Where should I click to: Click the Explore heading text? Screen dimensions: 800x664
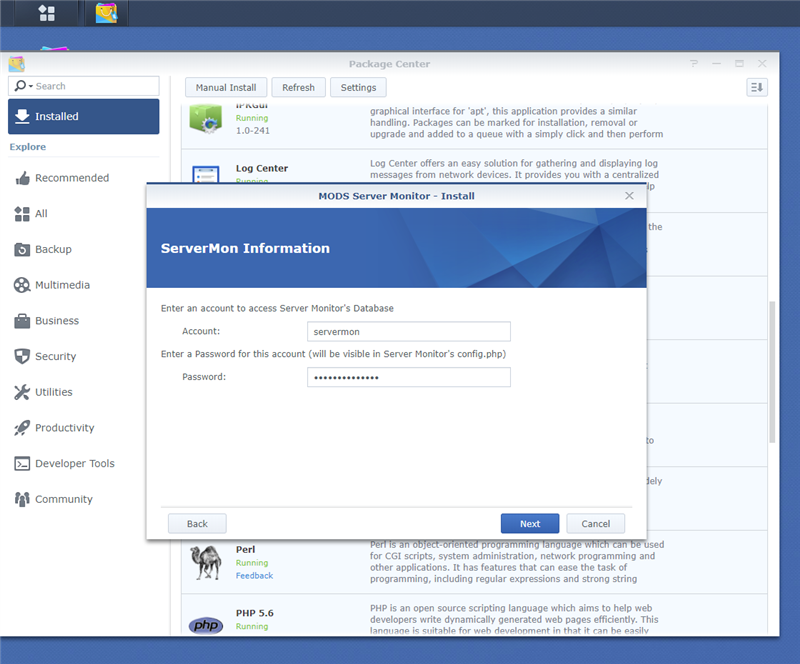[x=28, y=147]
